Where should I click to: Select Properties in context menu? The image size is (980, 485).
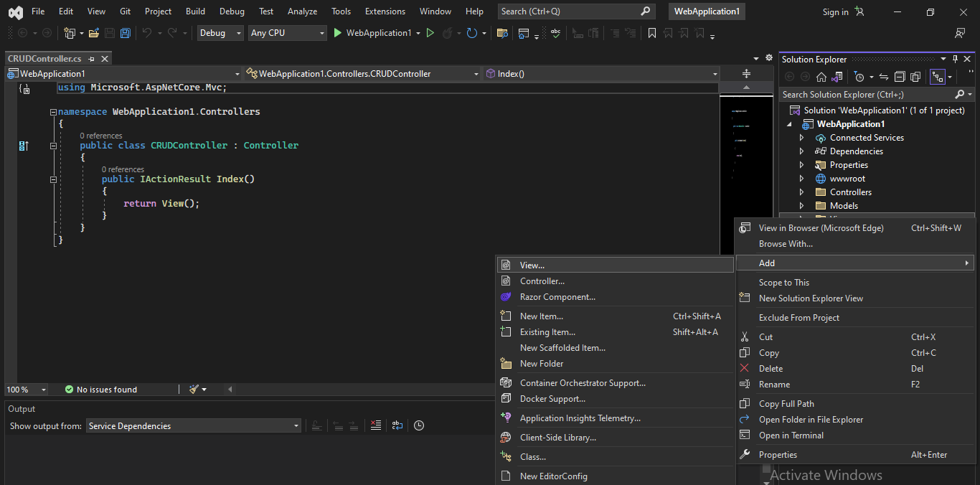tap(855, 455)
